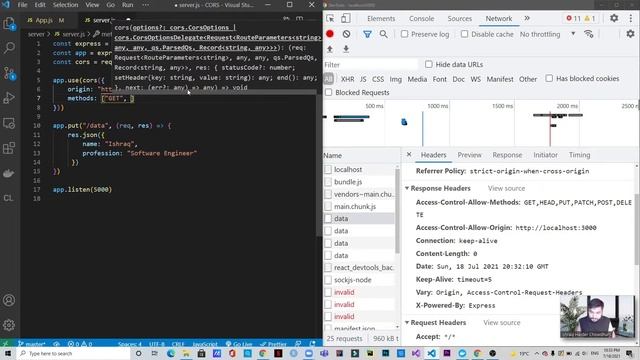Switch to DevTools Sources tab
Image resolution: width=640 pixels, height=360 pixels.
coord(460,19)
